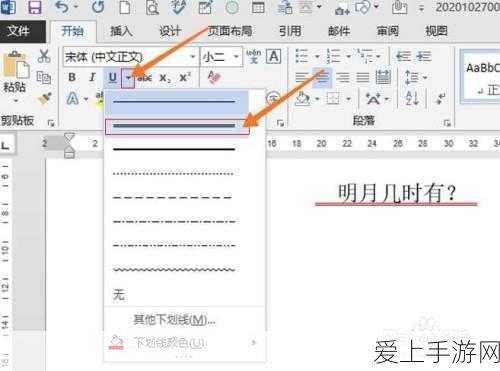Click the Asian layout A icon
500x371 pixels.
[x=373, y=99]
